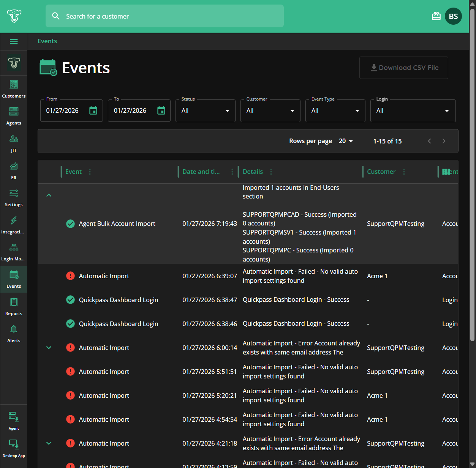Open Alerts bell in sidebar
This screenshot has height=468, width=476.
(14, 334)
